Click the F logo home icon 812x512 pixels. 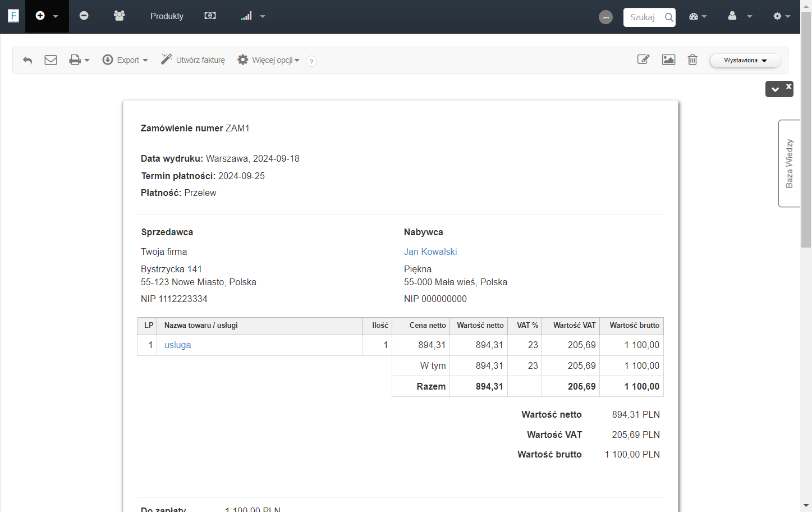(x=13, y=16)
